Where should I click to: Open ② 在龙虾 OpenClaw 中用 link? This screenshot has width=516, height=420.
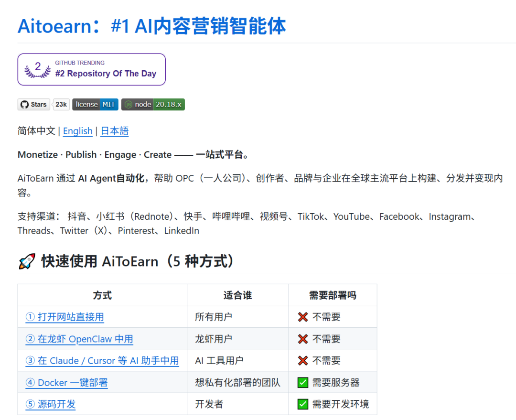tap(79, 339)
